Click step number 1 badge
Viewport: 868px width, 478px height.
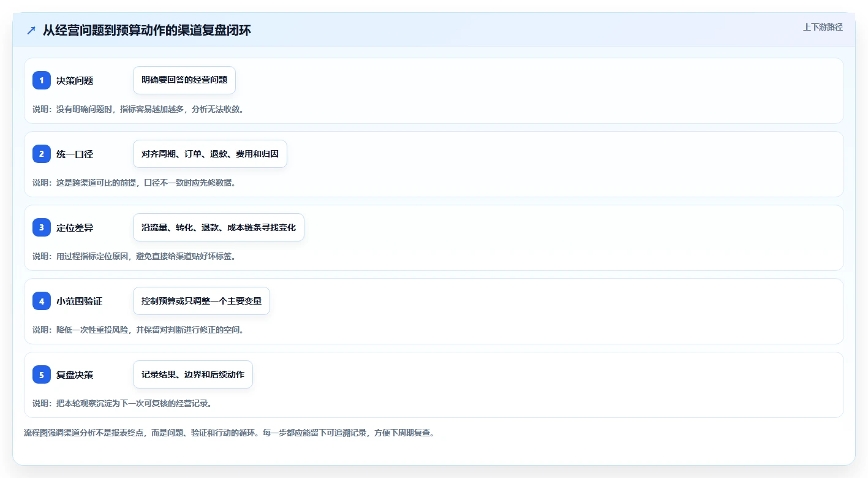[42, 80]
